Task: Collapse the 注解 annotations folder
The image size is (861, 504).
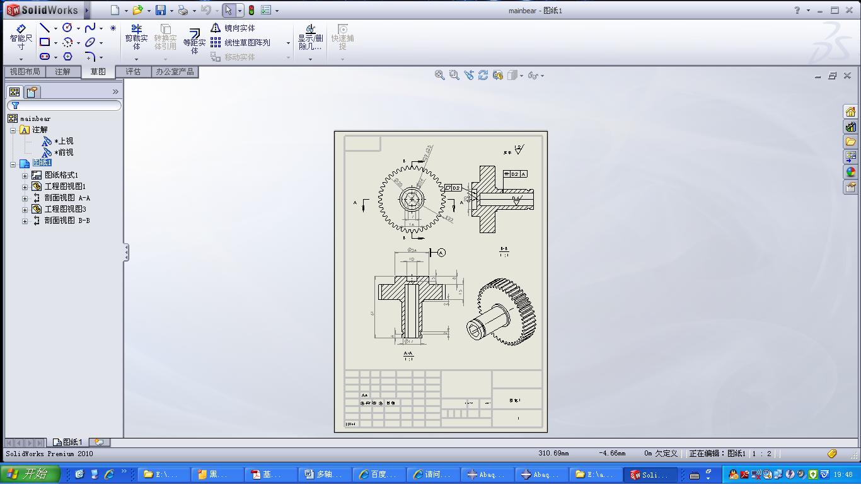Action: (13, 130)
